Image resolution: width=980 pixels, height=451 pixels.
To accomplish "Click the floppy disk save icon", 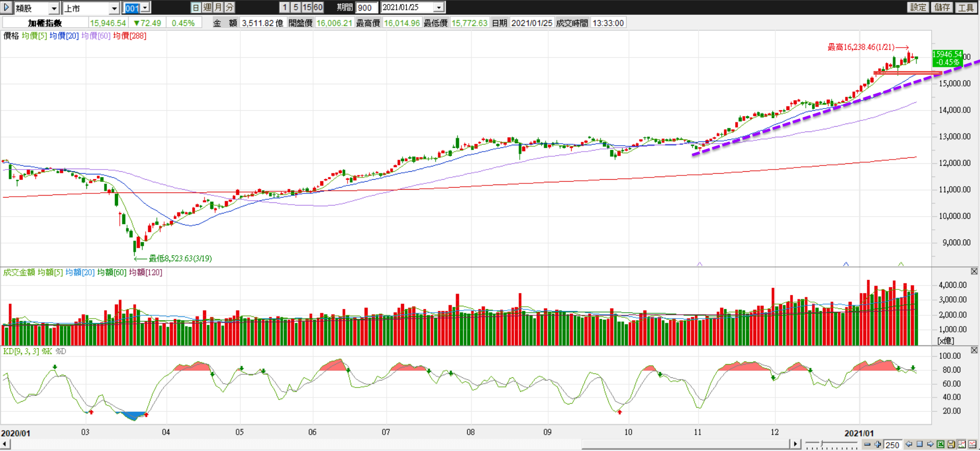I will tap(951, 445).
